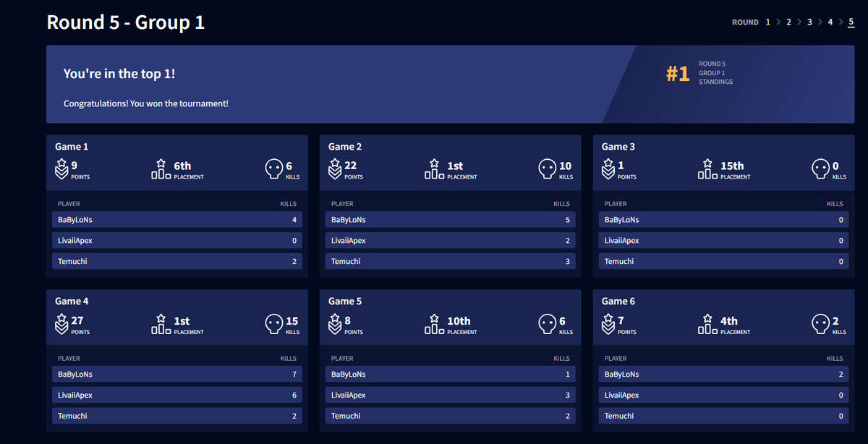This screenshot has height=444, width=868.
Task: Click the 'Game 1' card title
Action: (72, 147)
